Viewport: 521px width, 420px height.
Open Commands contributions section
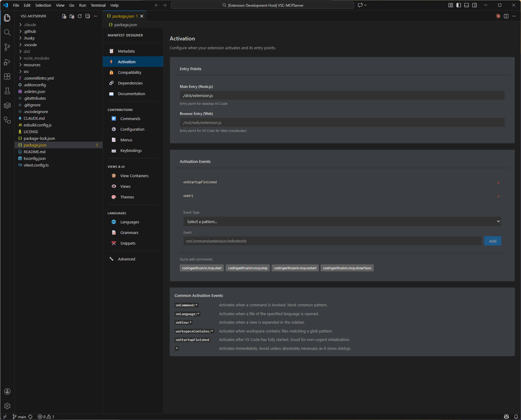click(x=133, y=119)
